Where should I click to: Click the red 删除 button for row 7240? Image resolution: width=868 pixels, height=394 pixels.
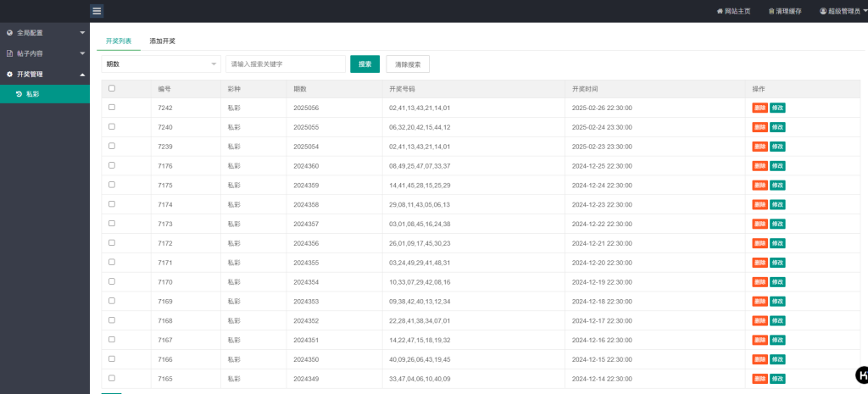coord(759,127)
